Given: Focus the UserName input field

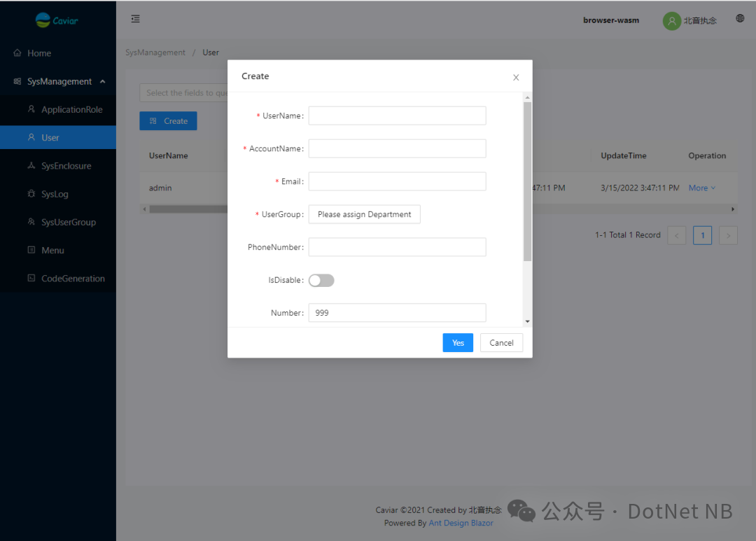Looking at the screenshot, I should tap(398, 115).
